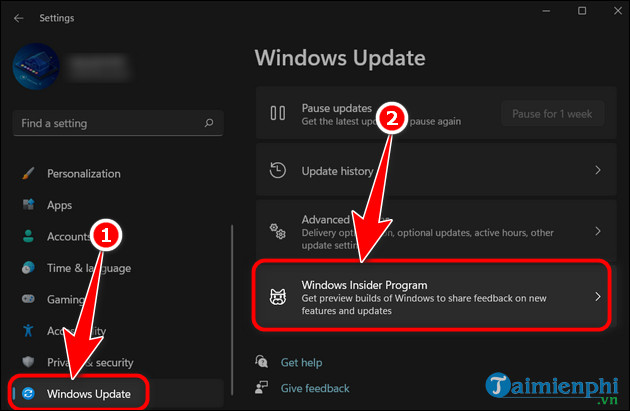The width and height of the screenshot is (630, 411).
Task: Maximize the Settings window
Action: pos(582,11)
